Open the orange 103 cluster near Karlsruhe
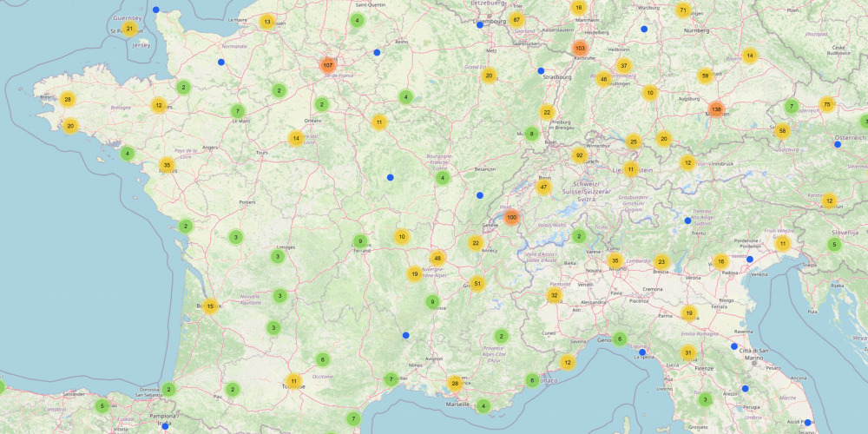This screenshot has height=434, width=868. [x=580, y=48]
